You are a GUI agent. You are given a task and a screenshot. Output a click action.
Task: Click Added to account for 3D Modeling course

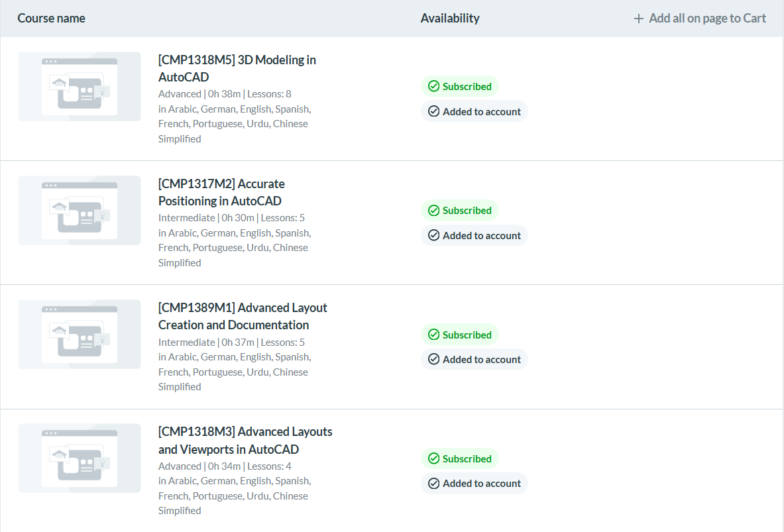pos(475,111)
